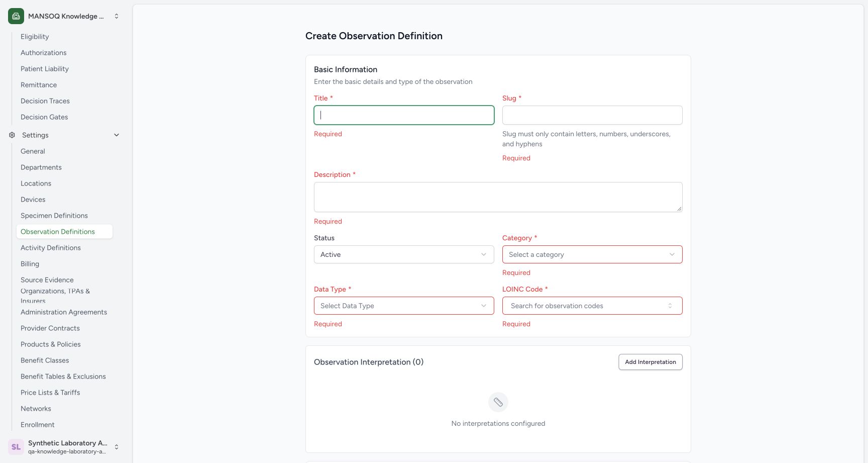The image size is (868, 463).
Task: Click into the Slug input field
Action: click(592, 115)
